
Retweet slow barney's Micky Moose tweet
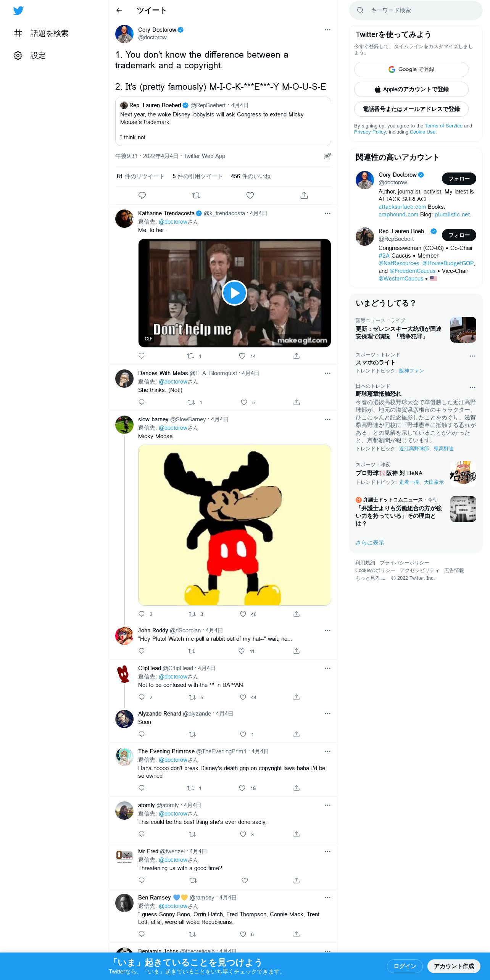point(192,614)
